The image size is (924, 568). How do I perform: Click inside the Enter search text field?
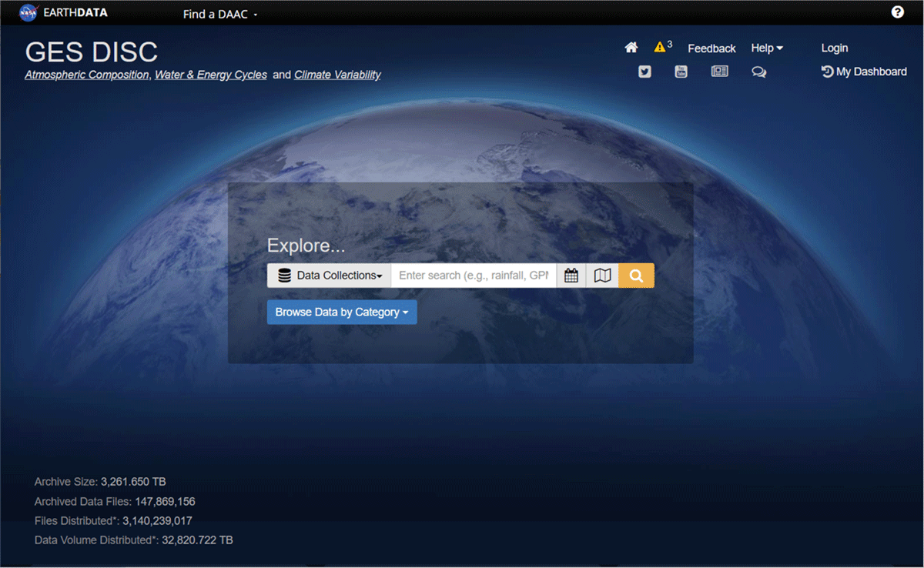click(x=473, y=276)
